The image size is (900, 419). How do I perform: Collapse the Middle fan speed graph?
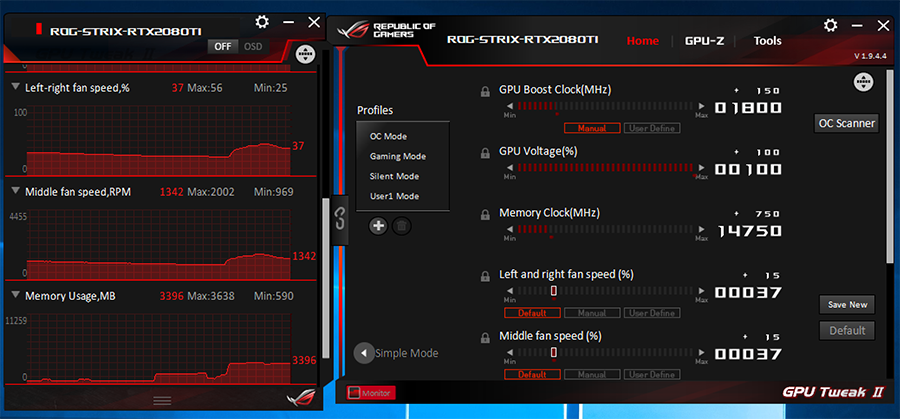16,190
